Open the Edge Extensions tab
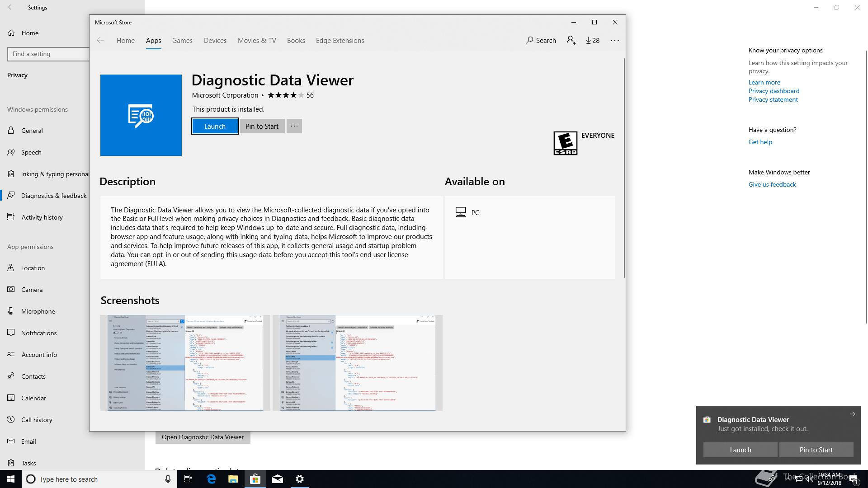868x488 pixels. point(340,40)
